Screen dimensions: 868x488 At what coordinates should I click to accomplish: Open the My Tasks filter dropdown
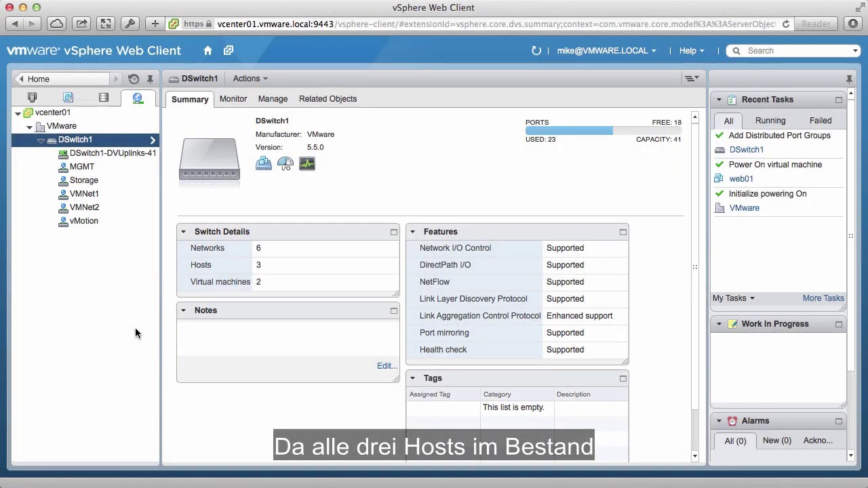pyautogui.click(x=733, y=298)
